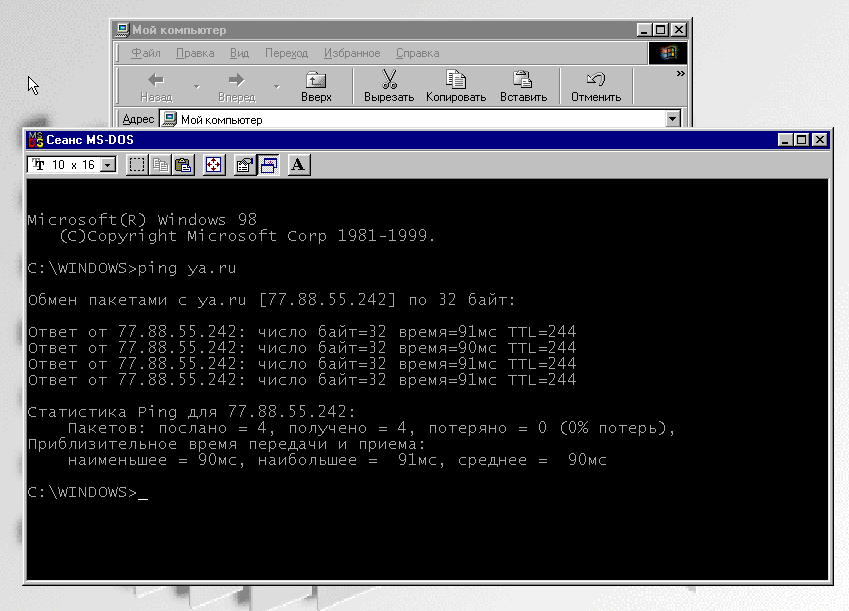The height and width of the screenshot is (611, 849).
Task: Click the Windows logo throbber icon
Action: point(668,53)
